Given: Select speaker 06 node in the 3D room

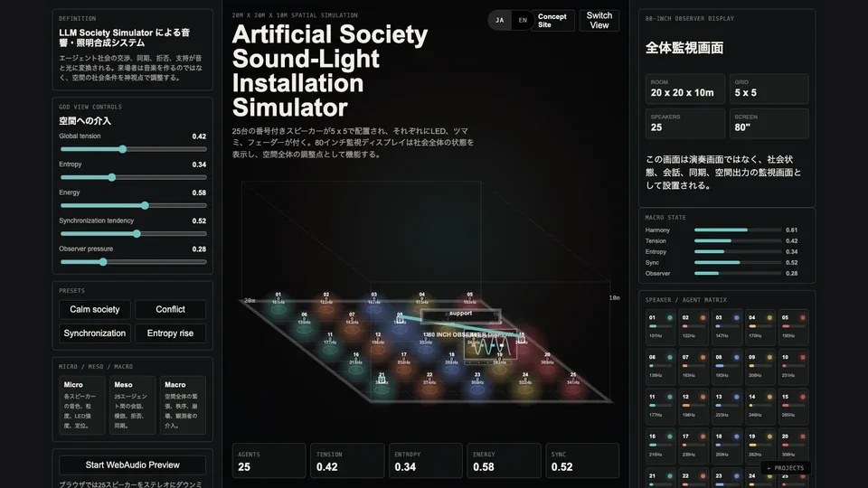Looking at the screenshot, I should point(304,324).
